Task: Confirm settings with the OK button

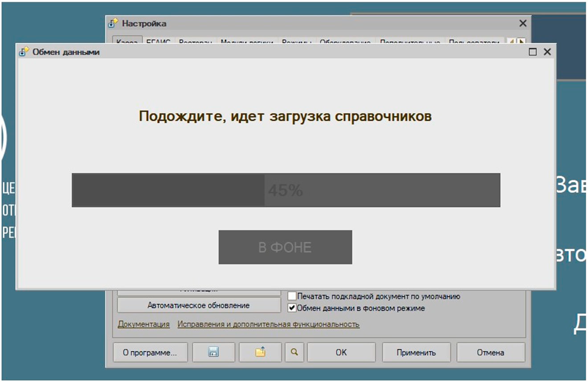Action: [x=341, y=353]
